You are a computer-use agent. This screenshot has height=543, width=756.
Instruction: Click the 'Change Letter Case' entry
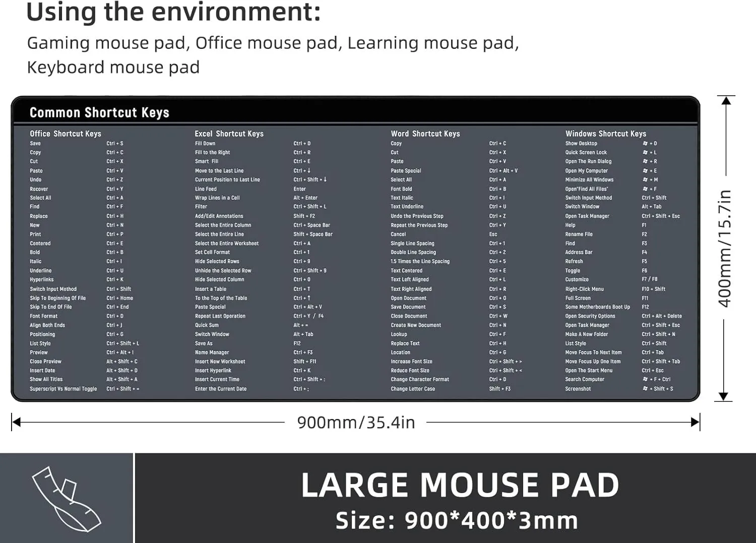pos(413,389)
